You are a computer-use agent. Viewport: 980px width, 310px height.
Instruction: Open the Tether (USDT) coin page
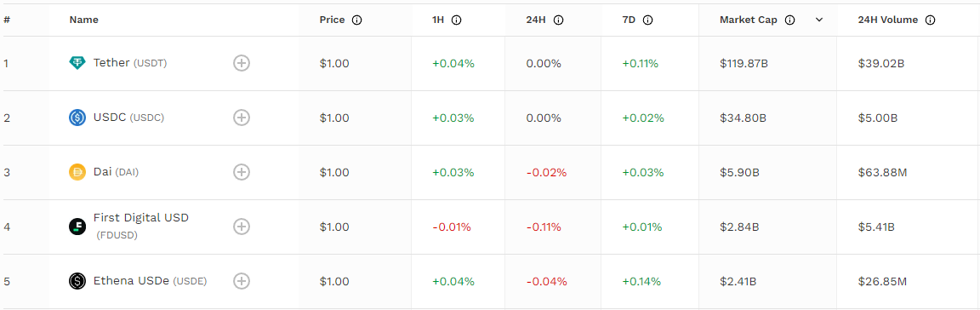(x=130, y=63)
